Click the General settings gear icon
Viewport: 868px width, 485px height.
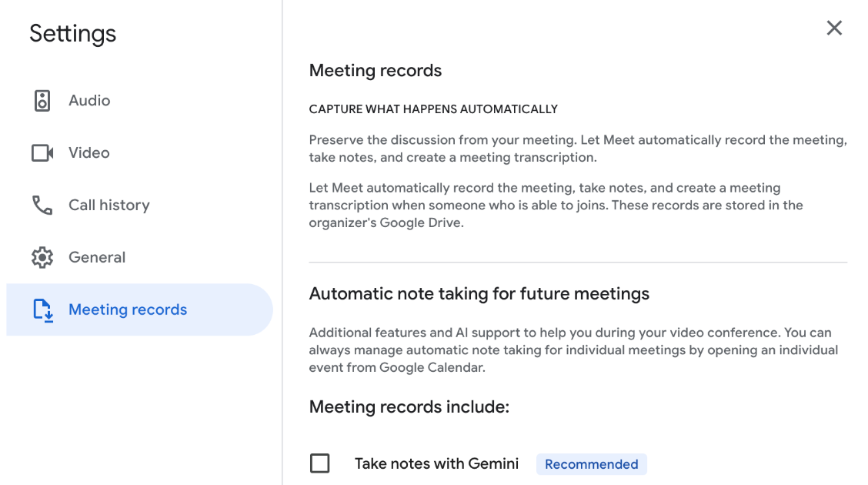44,257
